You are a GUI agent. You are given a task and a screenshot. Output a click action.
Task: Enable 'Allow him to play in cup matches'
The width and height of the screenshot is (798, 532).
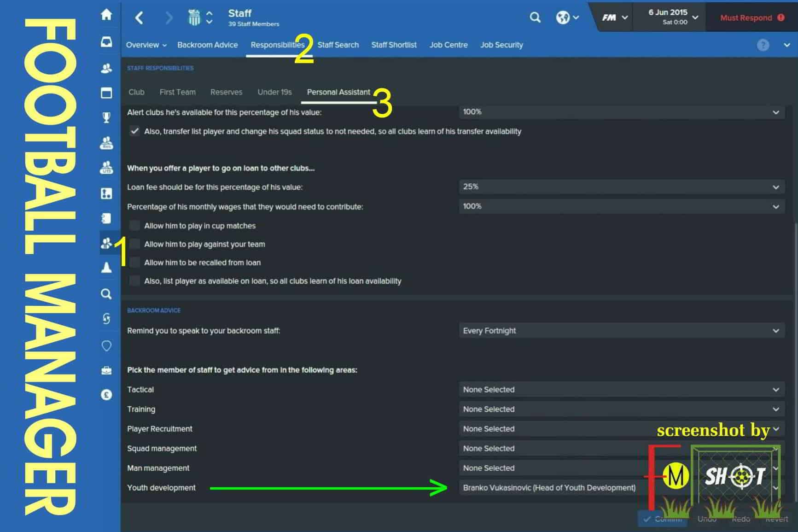[134, 226]
